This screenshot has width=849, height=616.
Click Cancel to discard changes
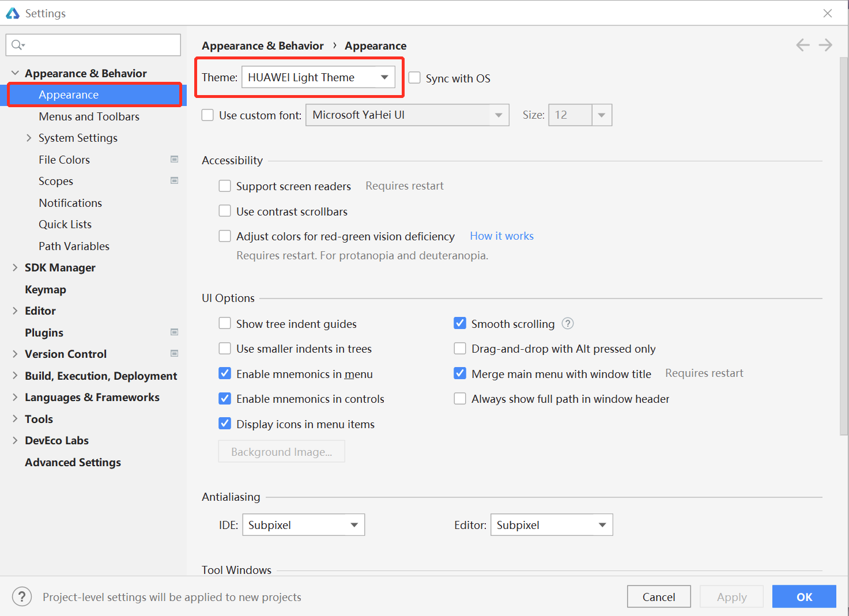coord(659,596)
